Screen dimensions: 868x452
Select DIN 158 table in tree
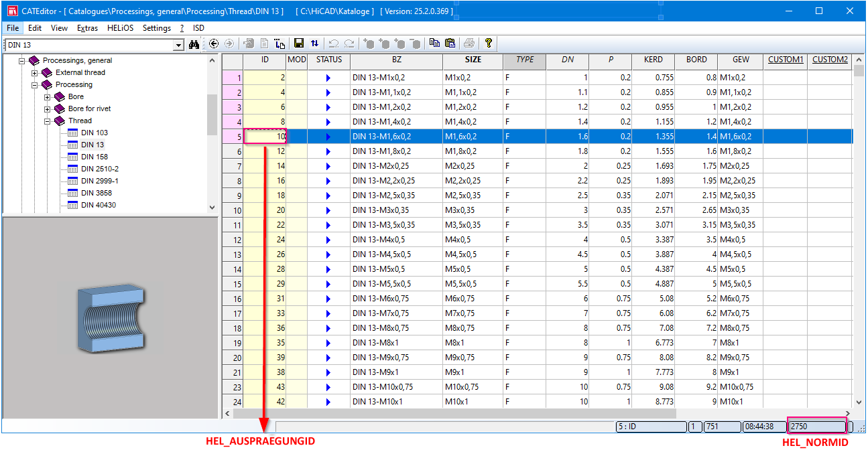pyautogui.click(x=94, y=157)
